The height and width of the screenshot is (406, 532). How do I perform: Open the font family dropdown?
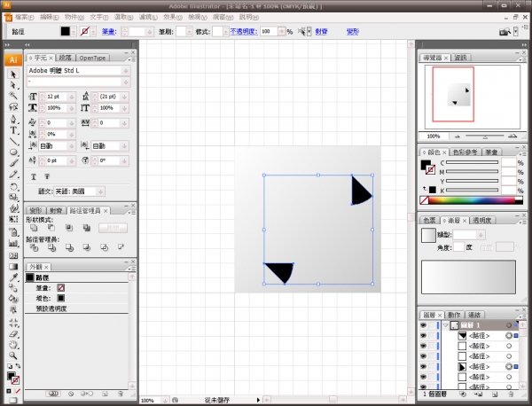tap(128, 70)
